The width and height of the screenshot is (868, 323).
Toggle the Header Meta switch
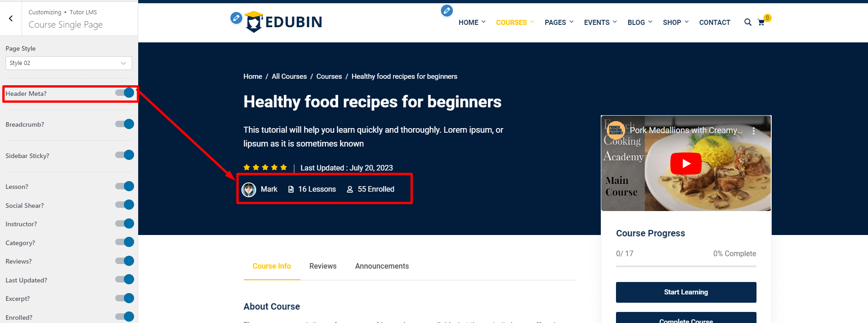tap(124, 93)
